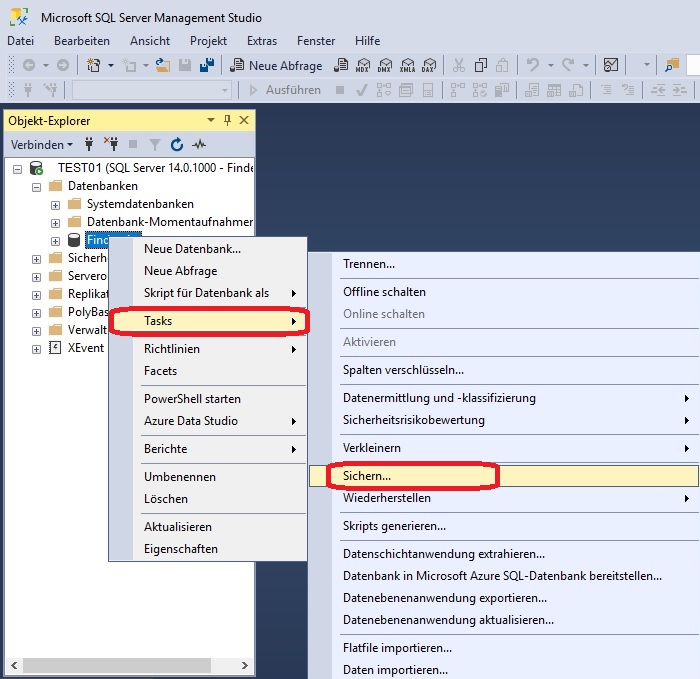Open Skript für Datenbank als submenu
The image size is (700, 679).
click(208, 293)
